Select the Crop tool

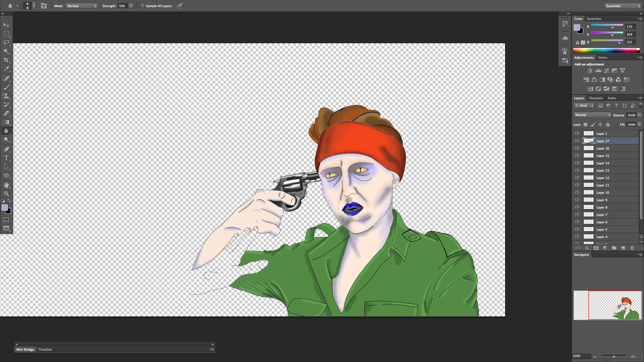(x=6, y=60)
